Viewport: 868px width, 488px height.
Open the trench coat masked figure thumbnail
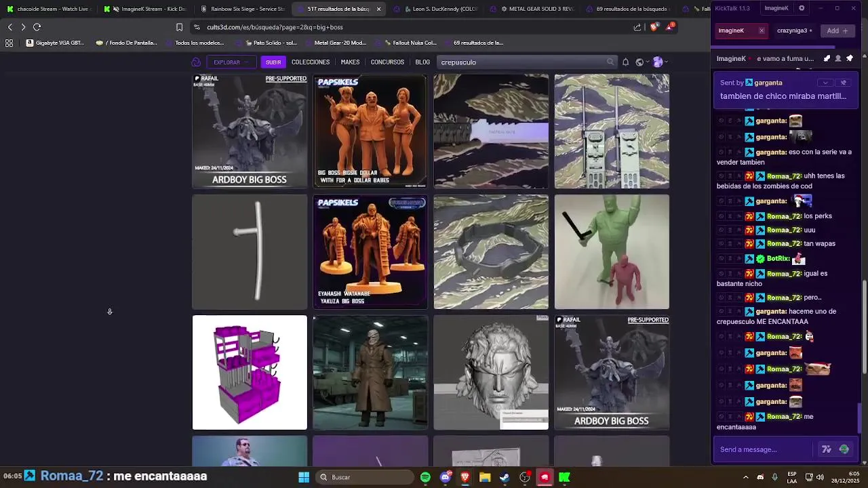[370, 372]
